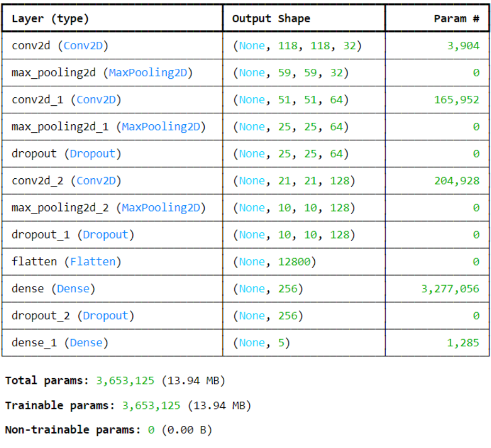The height and width of the screenshot is (448, 491).
Task: Click the Non-trainable params value 0
Action: 151,429
